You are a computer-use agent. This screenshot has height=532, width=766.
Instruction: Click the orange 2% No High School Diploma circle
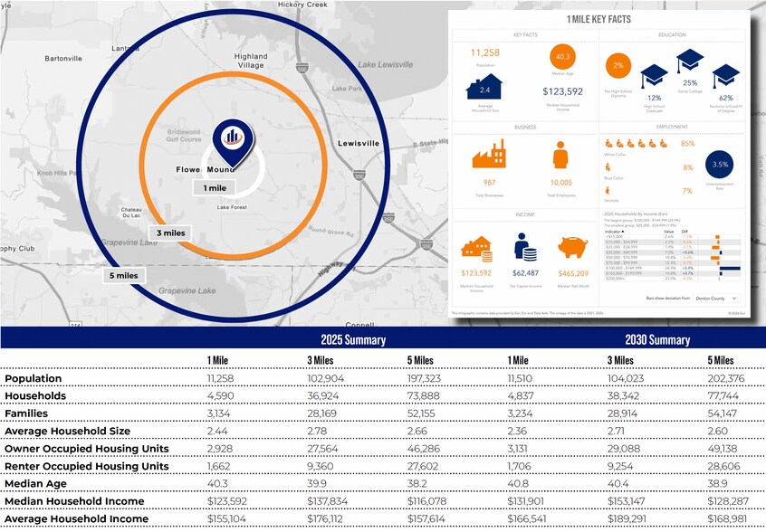(x=618, y=65)
